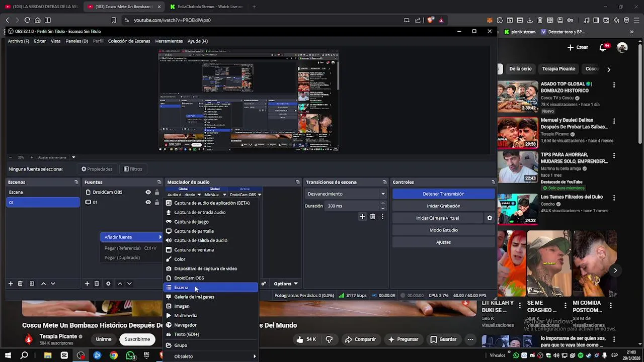This screenshot has height=362, width=644.
Task: Delete the selected scene with the Escenas trash icon
Action: click(x=20, y=284)
